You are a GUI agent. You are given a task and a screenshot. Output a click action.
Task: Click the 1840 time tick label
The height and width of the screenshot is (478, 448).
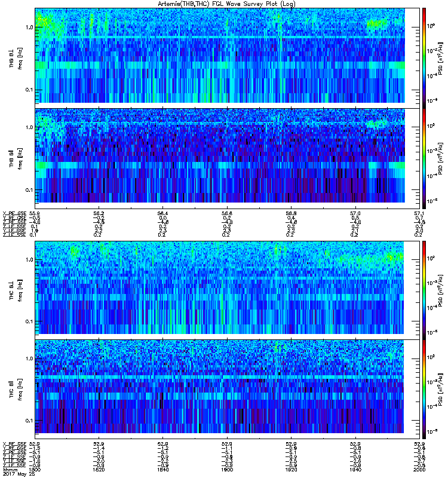(x=162, y=470)
